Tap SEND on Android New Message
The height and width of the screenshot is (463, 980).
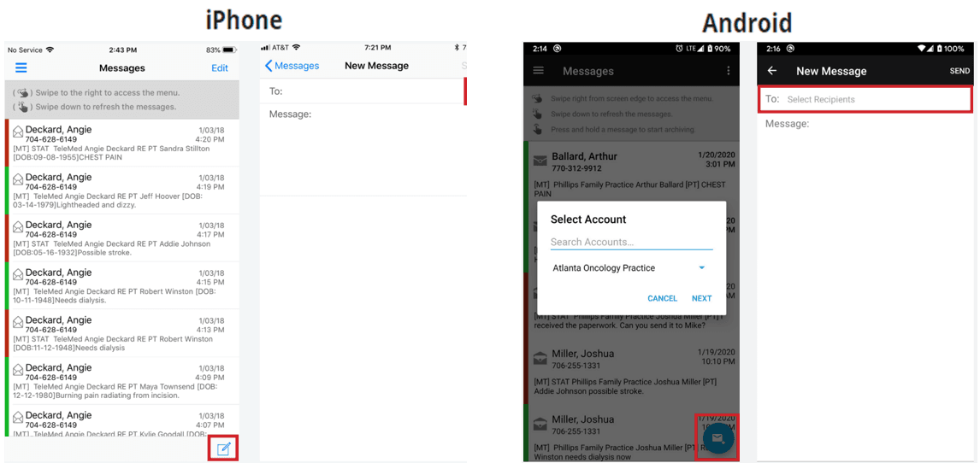click(x=959, y=71)
